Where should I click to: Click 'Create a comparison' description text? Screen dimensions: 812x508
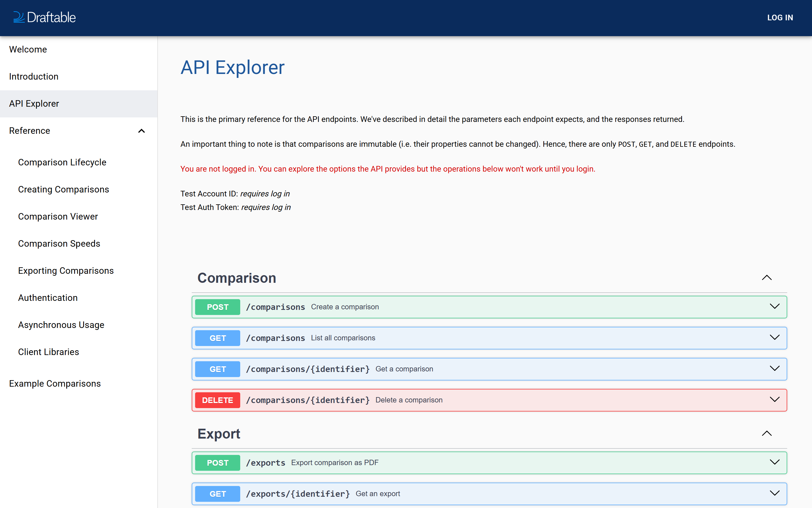[345, 307]
